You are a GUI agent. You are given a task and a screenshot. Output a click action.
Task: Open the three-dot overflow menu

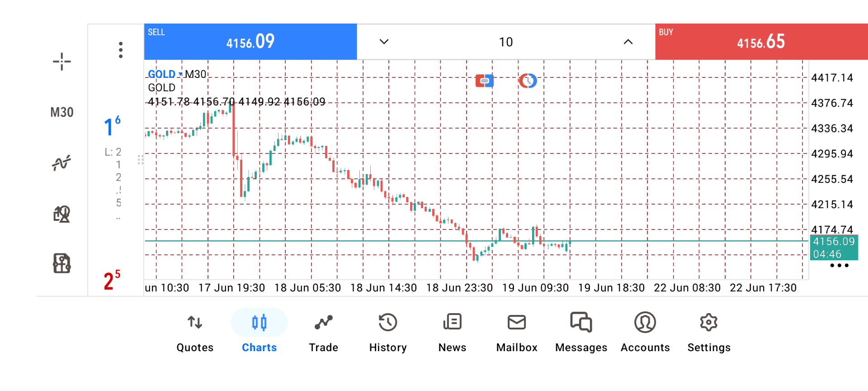[x=121, y=50]
